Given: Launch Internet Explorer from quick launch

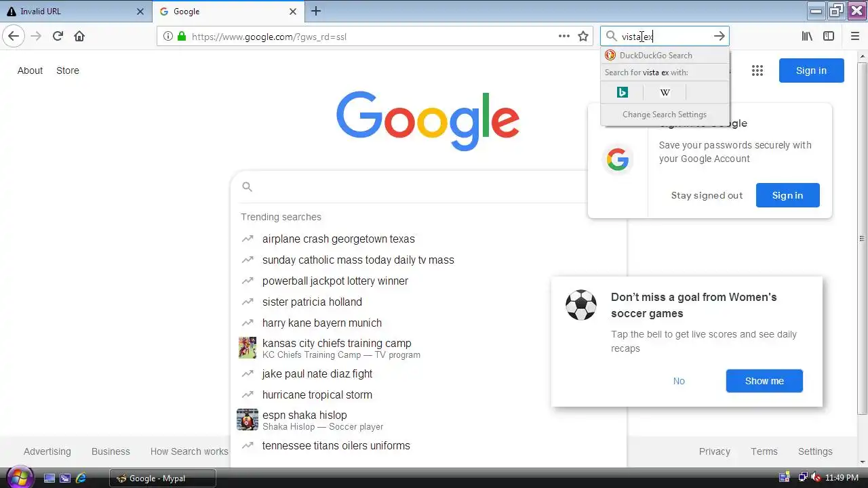Looking at the screenshot, I should click(x=81, y=478).
